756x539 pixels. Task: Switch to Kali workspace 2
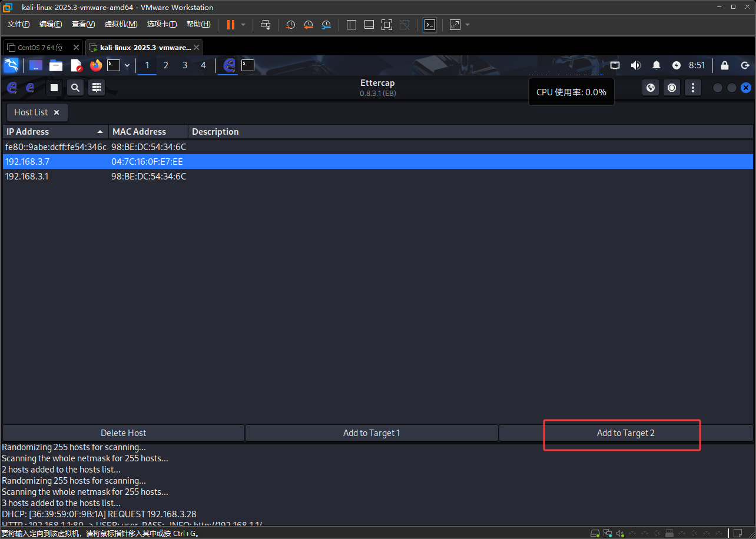click(x=166, y=65)
